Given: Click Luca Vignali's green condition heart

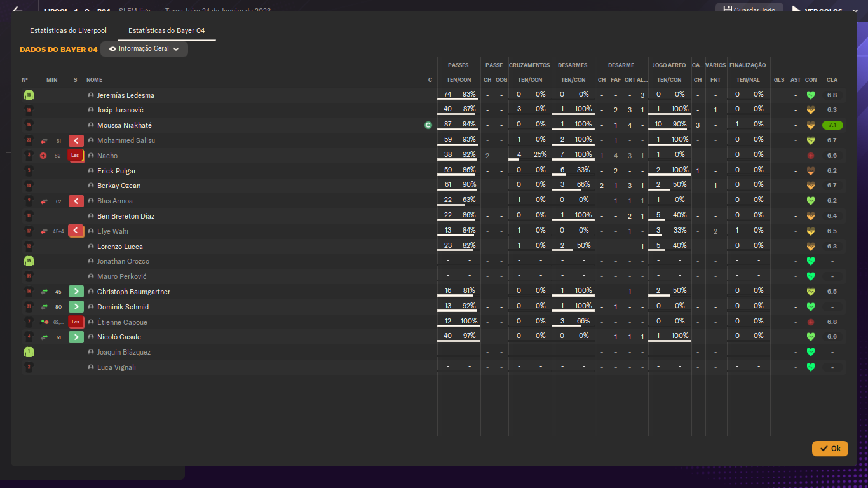Looking at the screenshot, I should (x=811, y=367).
